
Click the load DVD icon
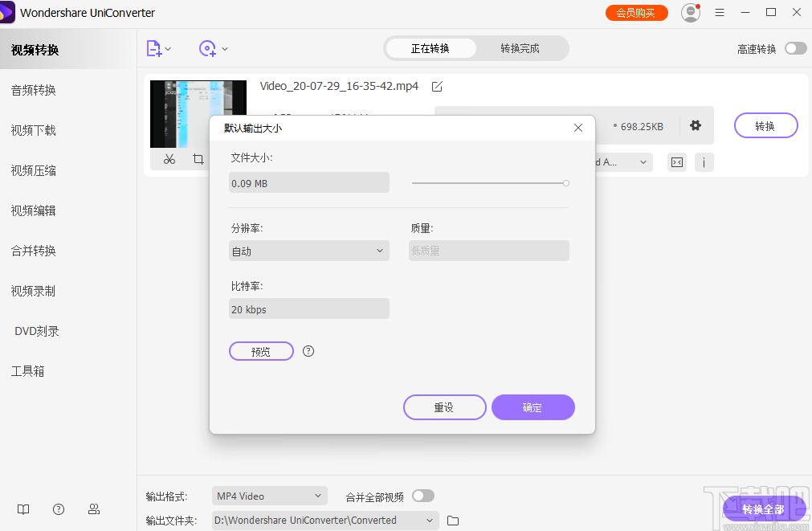click(x=208, y=48)
